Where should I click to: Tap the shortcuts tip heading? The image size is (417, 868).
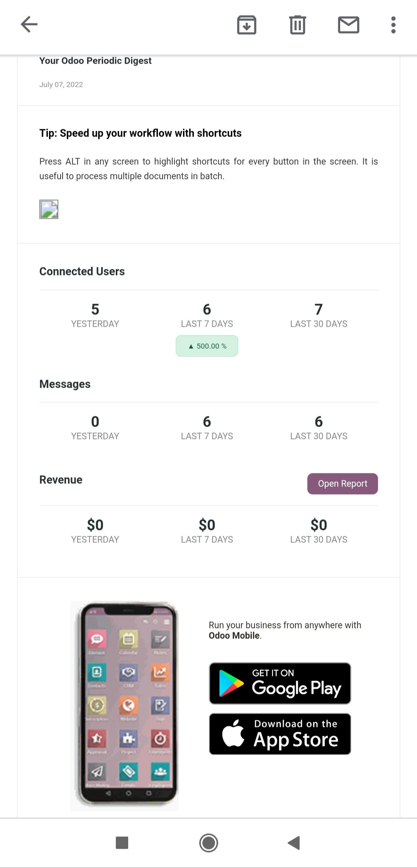[140, 133]
